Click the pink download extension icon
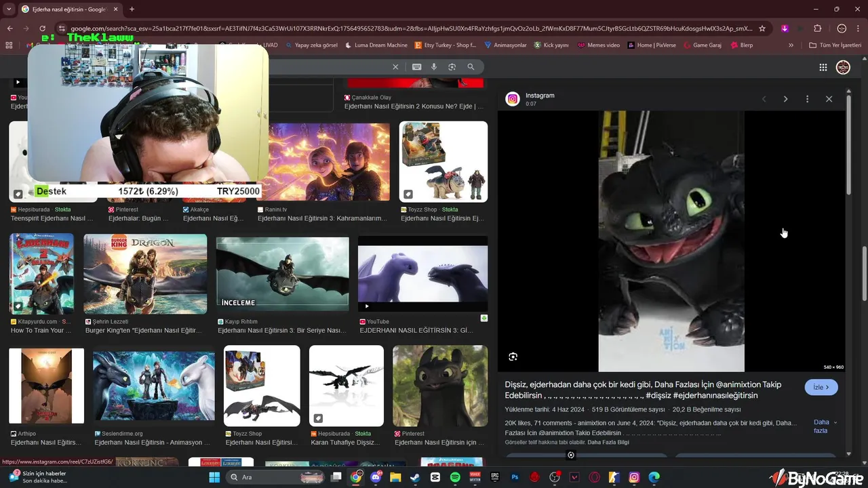868x488 pixels. pos(785,28)
